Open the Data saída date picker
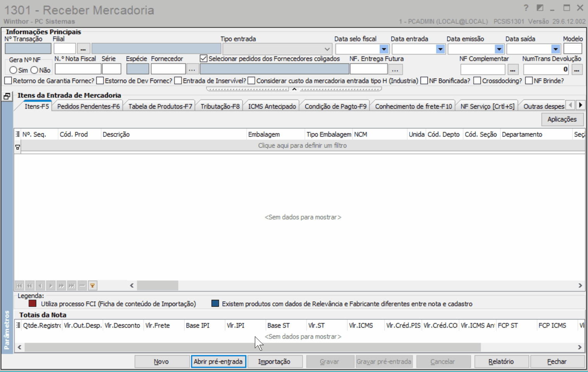588x372 pixels. pos(556,49)
